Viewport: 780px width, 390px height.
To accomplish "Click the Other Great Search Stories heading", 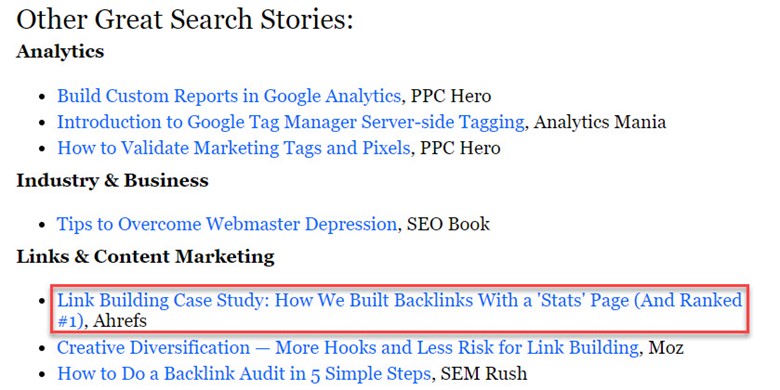I will pyautogui.click(x=185, y=20).
